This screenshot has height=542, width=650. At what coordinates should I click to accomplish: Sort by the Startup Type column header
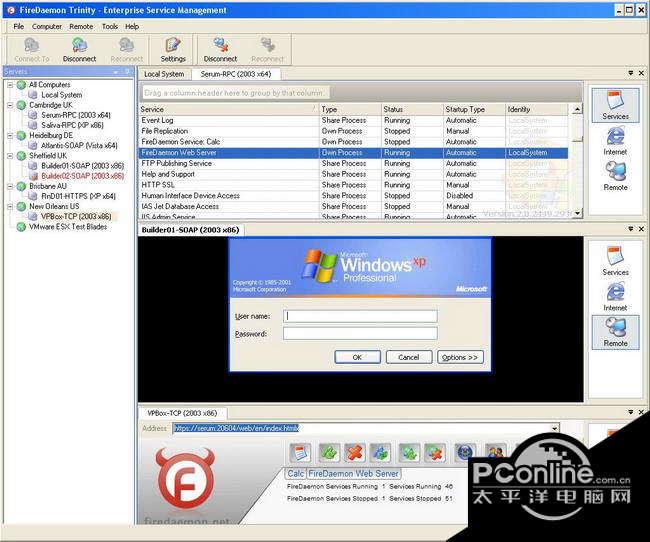(474, 109)
